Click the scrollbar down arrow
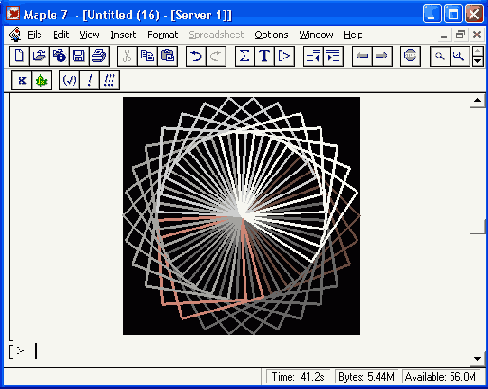The width and height of the screenshot is (488, 389). pyautogui.click(x=477, y=359)
